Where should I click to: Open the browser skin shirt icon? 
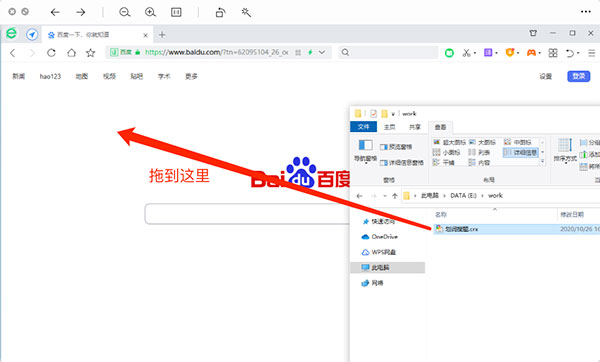tap(533, 33)
